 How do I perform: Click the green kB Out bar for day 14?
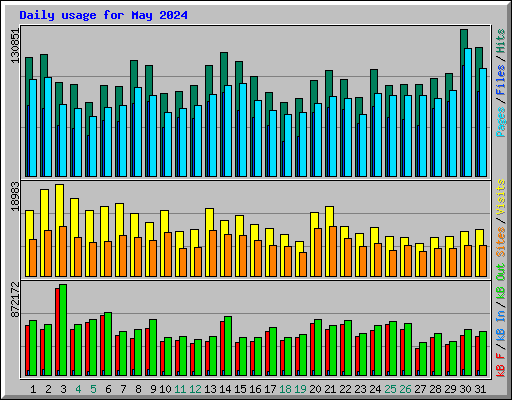[228, 346]
